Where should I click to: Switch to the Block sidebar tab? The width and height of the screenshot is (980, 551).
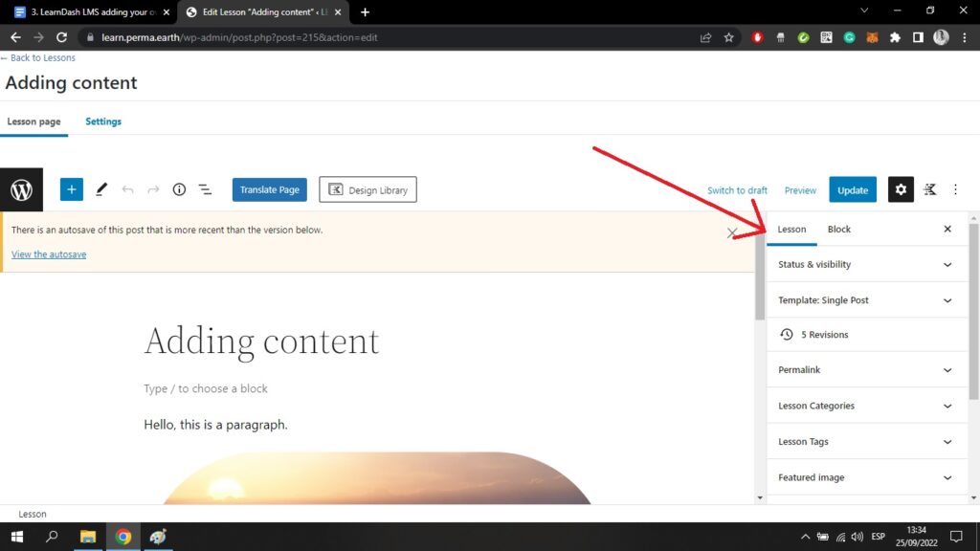coord(838,230)
